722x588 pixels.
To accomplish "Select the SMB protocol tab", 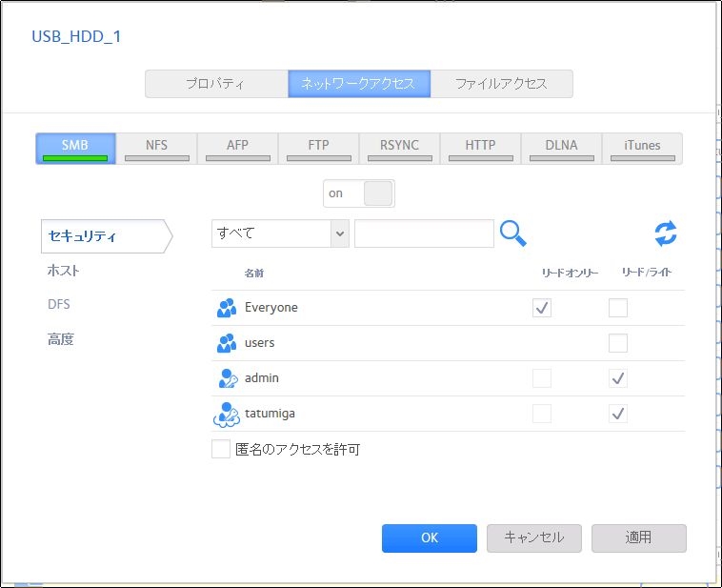I will pos(75,149).
